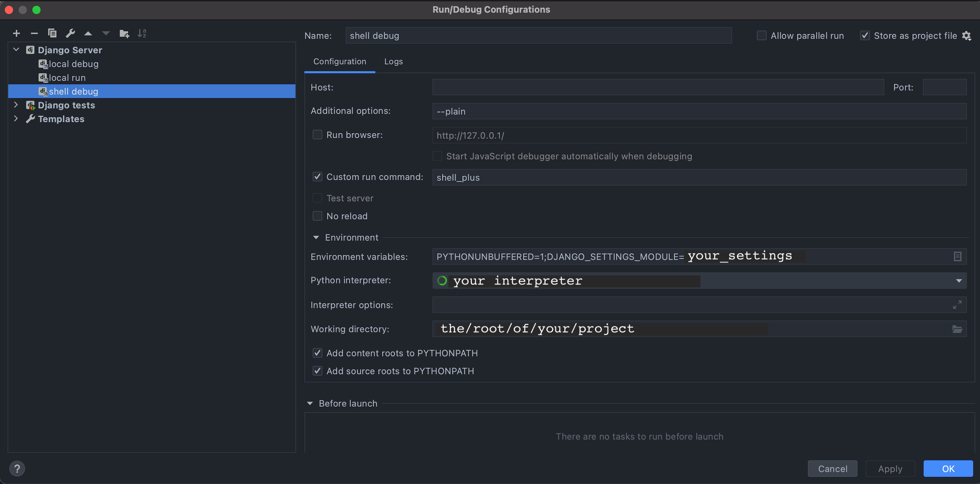
Task: Copy the shell debug configuration
Action: click(x=52, y=33)
